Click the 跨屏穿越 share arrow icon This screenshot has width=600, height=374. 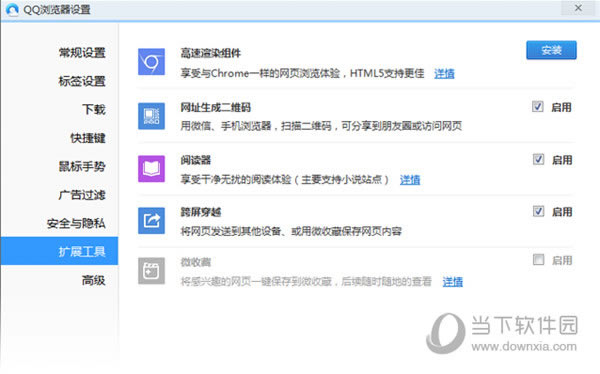(152, 220)
